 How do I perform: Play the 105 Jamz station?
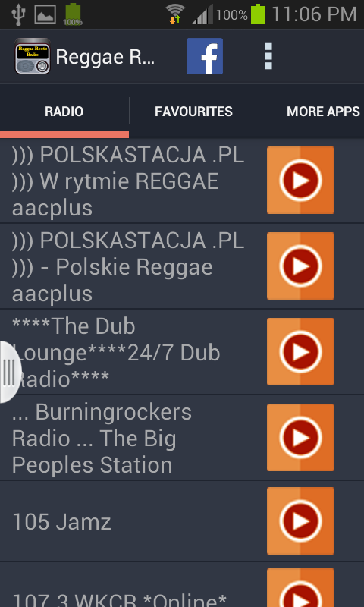point(300,521)
